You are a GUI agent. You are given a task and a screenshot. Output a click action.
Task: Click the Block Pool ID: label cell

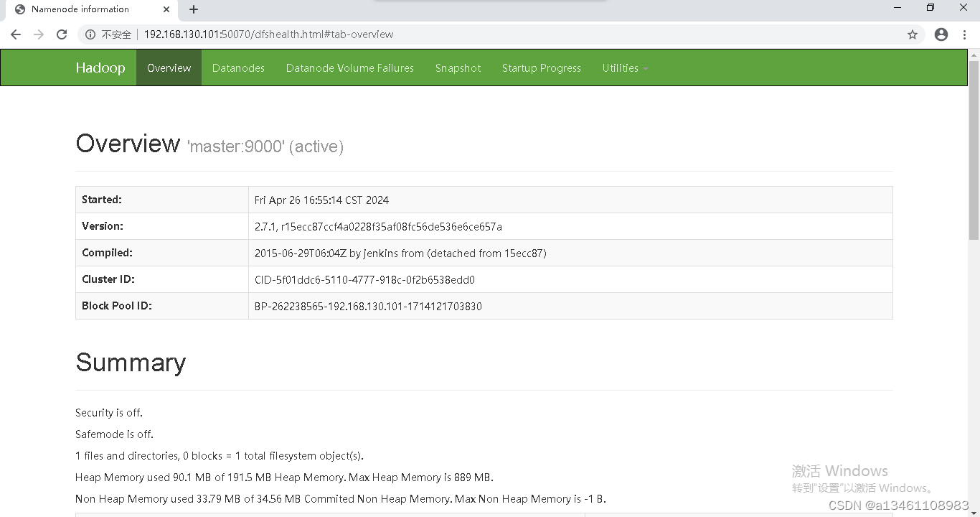tap(162, 306)
